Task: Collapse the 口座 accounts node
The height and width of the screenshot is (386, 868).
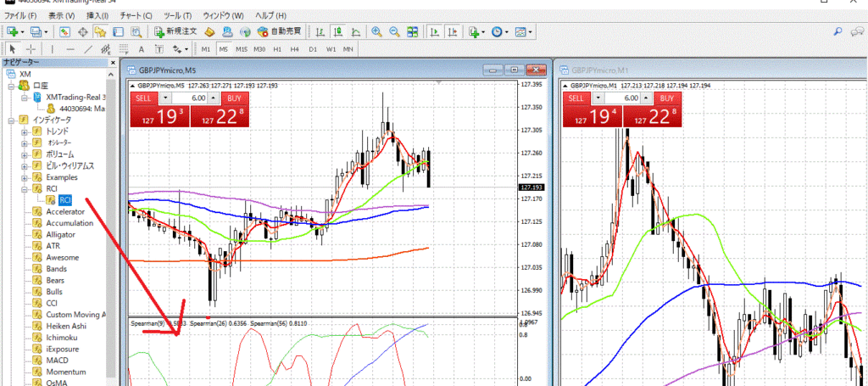Action: [10, 86]
